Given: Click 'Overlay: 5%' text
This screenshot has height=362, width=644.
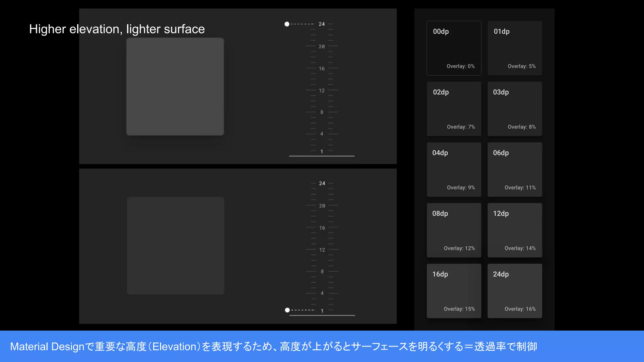Looking at the screenshot, I should tap(521, 66).
